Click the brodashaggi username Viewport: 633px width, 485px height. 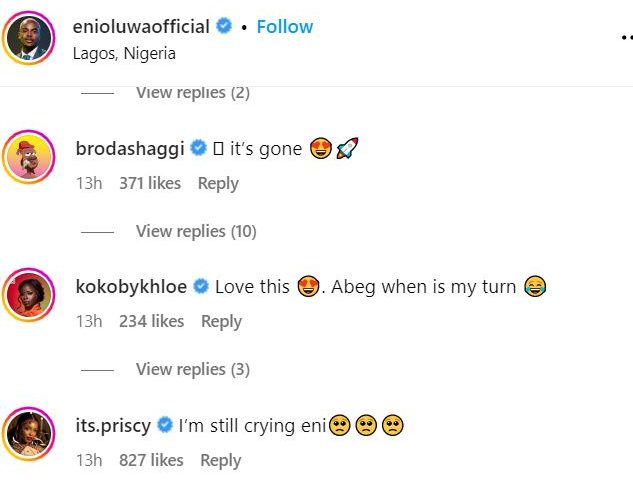point(130,148)
